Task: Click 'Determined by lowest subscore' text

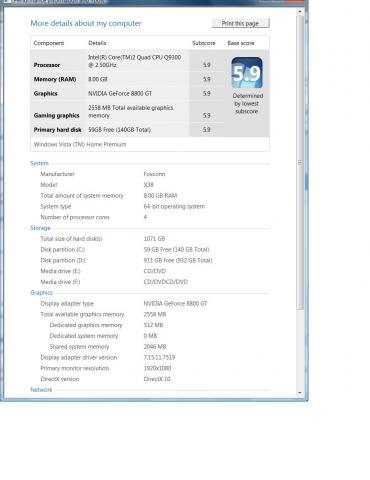Action: click(x=248, y=104)
